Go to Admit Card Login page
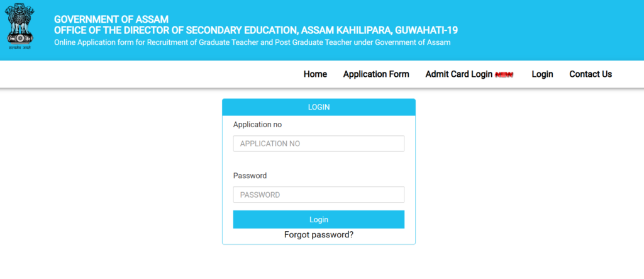Image resolution: width=644 pixels, height=279 pixels. tap(458, 74)
